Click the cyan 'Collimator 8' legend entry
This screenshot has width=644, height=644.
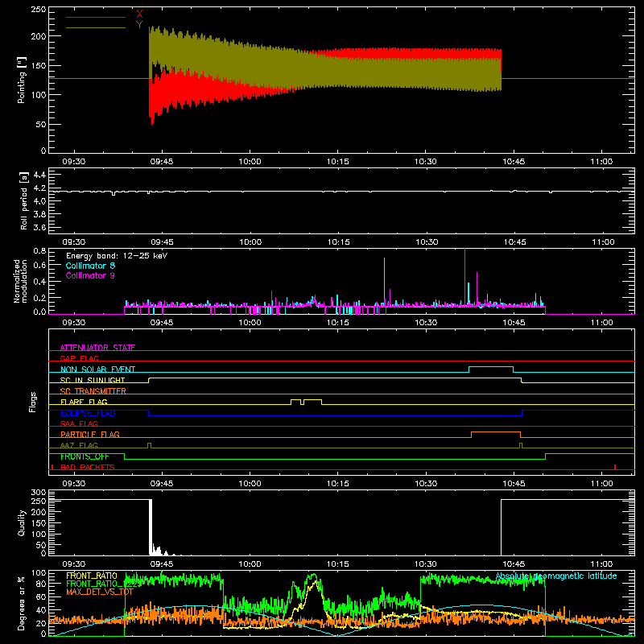(x=90, y=266)
